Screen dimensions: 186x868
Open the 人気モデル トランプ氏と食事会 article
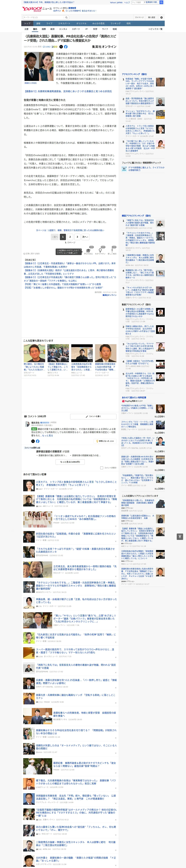tap(76, 483)
